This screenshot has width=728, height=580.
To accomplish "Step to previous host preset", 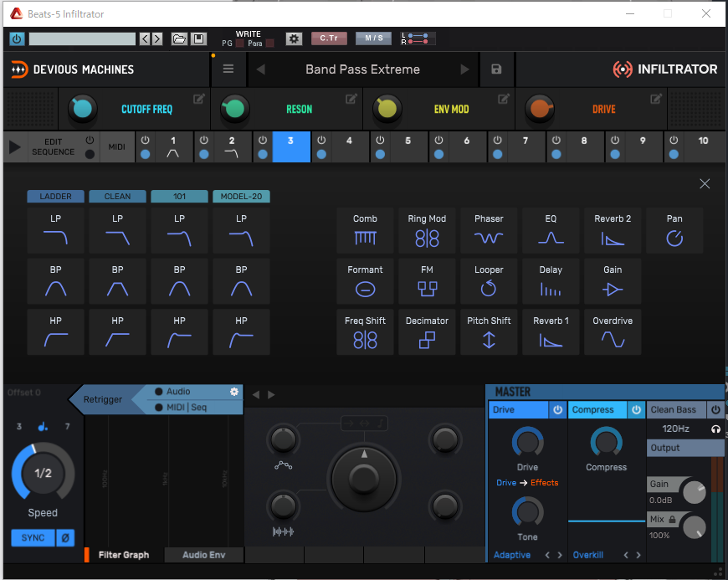I will pyautogui.click(x=145, y=38).
